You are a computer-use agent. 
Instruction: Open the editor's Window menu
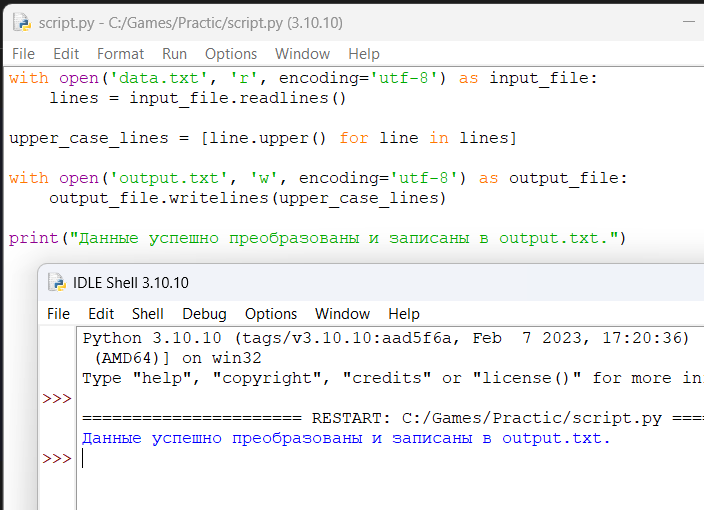tap(302, 54)
